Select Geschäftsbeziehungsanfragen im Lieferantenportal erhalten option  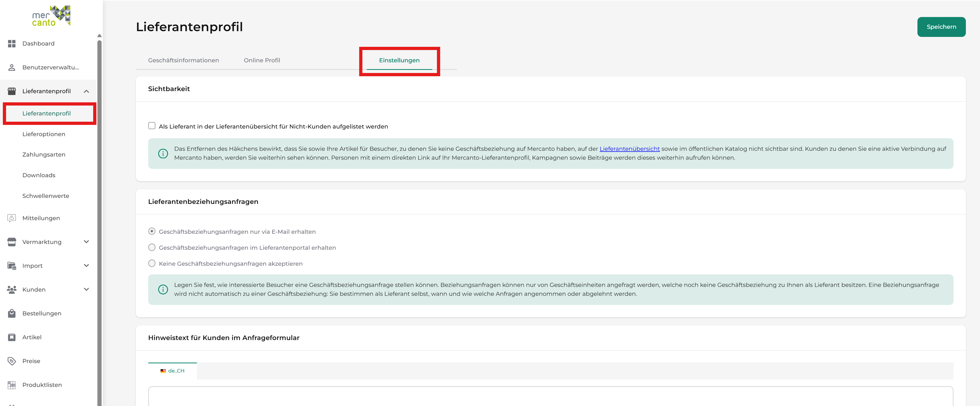(x=152, y=247)
